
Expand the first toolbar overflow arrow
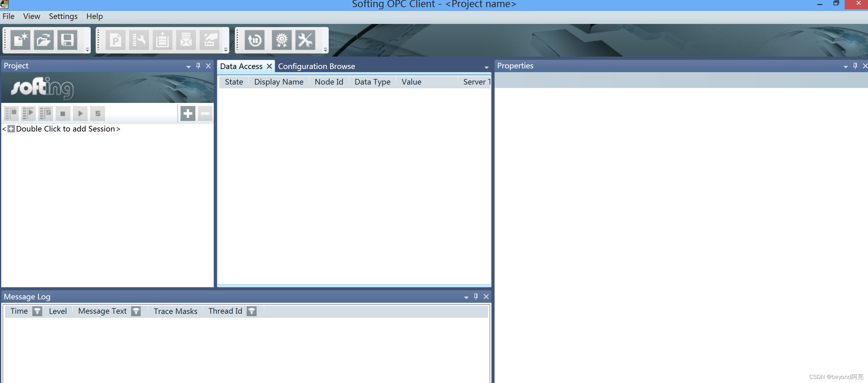(x=87, y=49)
